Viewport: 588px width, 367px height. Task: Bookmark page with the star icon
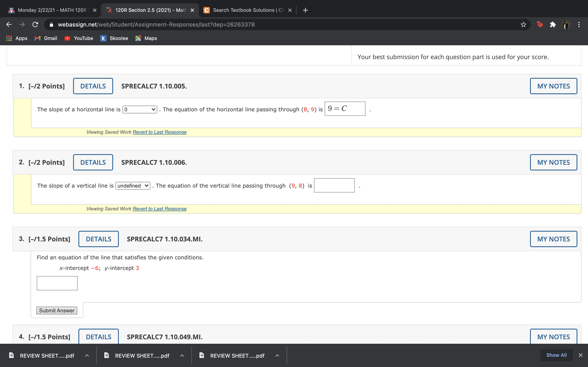pos(523,24)
